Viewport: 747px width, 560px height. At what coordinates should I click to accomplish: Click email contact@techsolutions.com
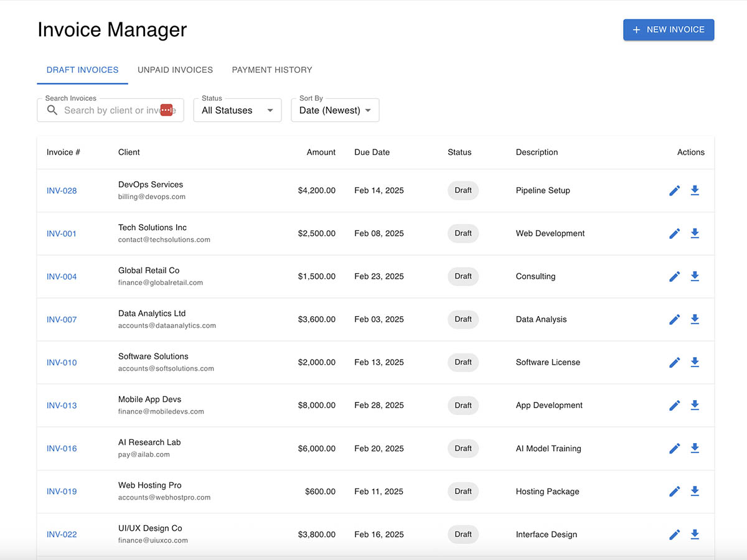164,240
